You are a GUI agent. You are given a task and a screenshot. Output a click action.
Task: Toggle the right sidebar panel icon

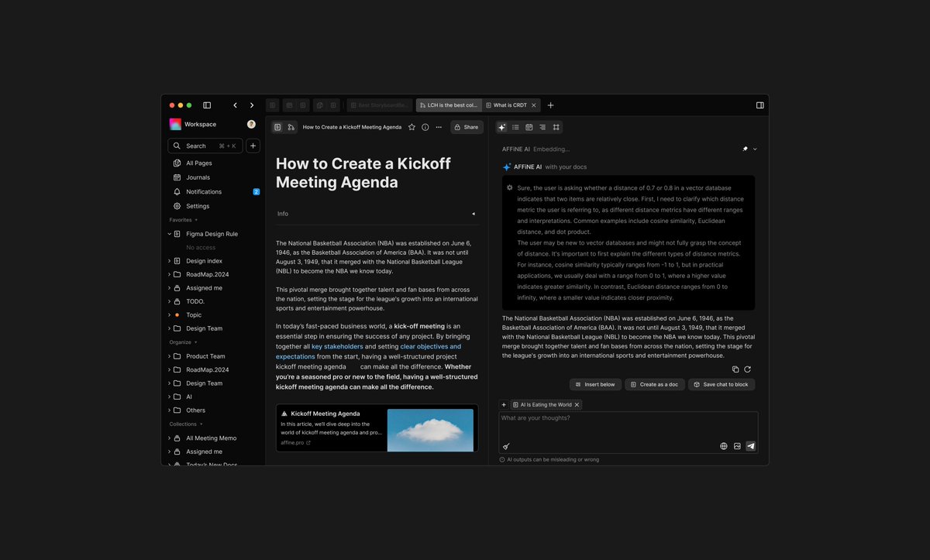tap(760, 105)
